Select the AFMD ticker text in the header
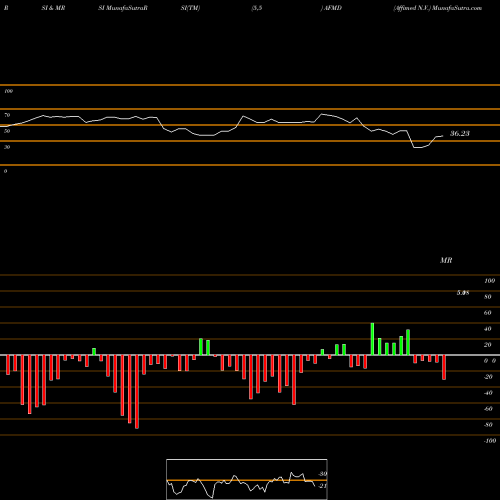Image resolution: width=500 pixels, height=500 pixels. [x=333, y=8]
